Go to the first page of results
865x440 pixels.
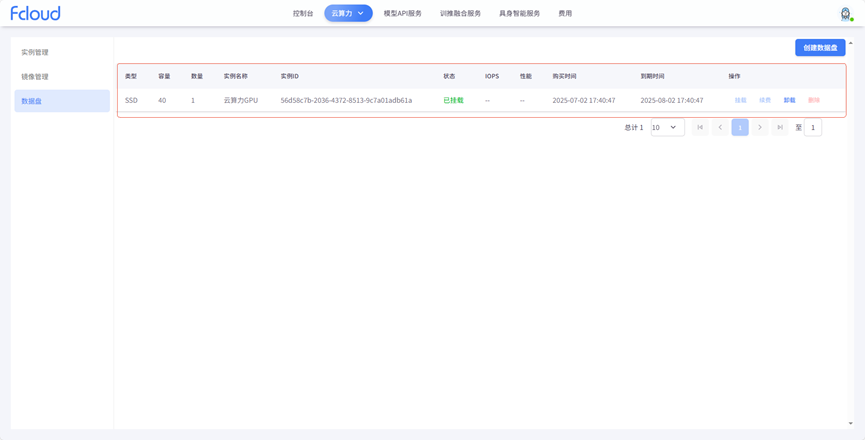tap(700, 128)
